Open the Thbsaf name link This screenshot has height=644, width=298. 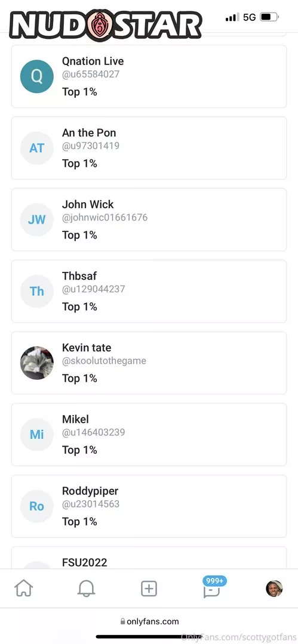point(79,276)
